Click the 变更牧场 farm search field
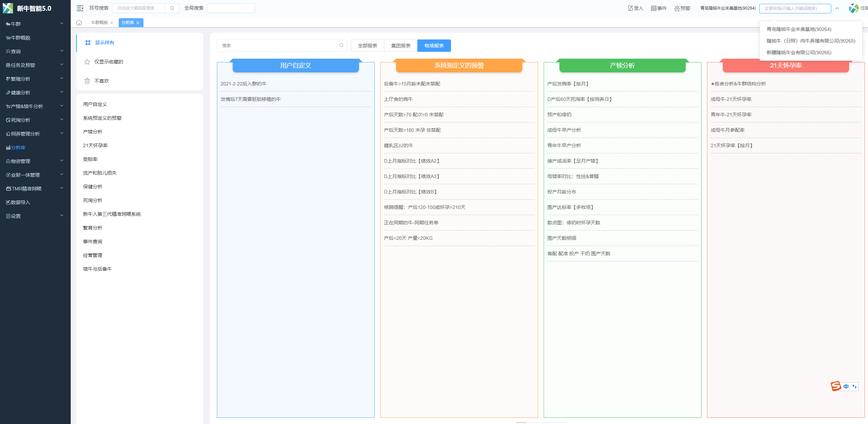The width and height of the screenshot is (868, 424). [x=795, y=8]
